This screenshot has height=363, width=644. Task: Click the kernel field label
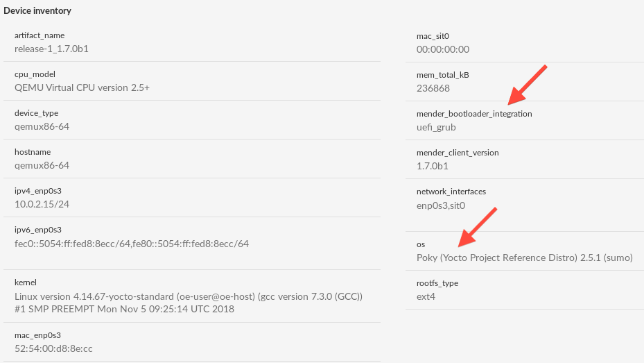point(26,282)
